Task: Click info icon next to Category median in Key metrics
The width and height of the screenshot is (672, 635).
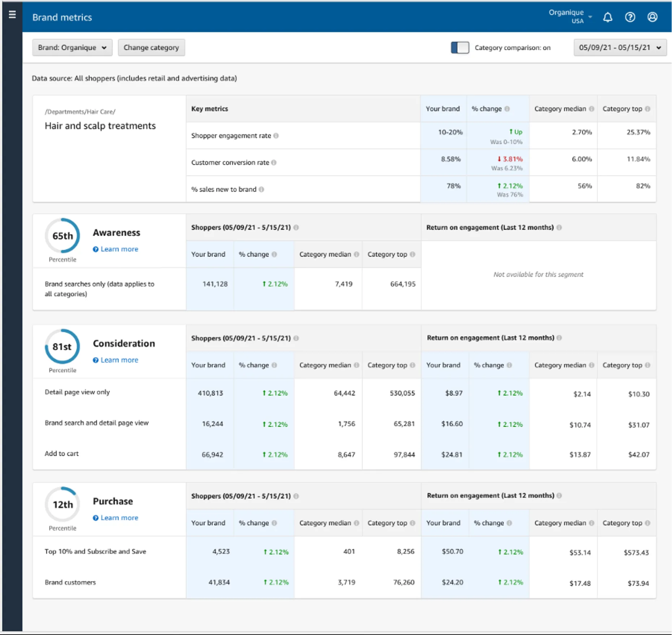Action: click(x=591, y=109)
